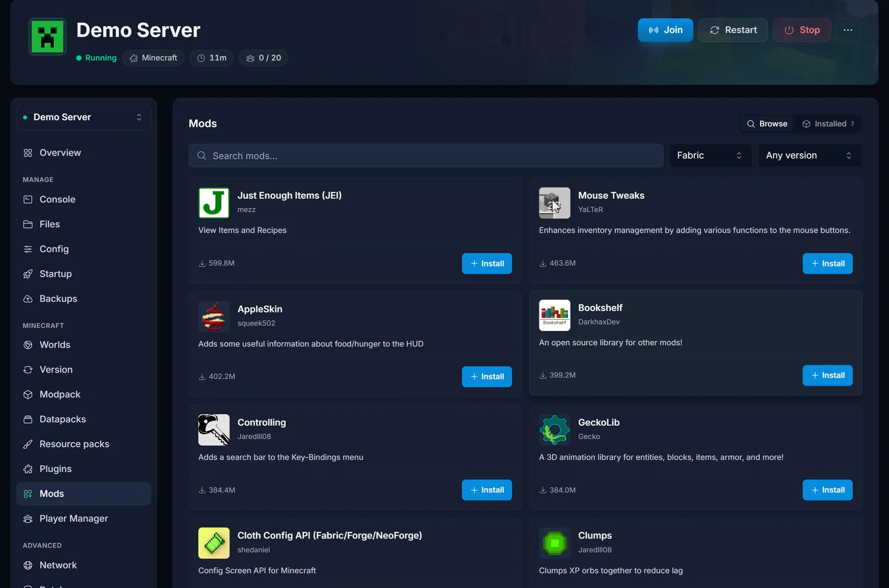Click the 599.8M download count
The height and width of the screenshot is (588, 889).
click(217, 263)
